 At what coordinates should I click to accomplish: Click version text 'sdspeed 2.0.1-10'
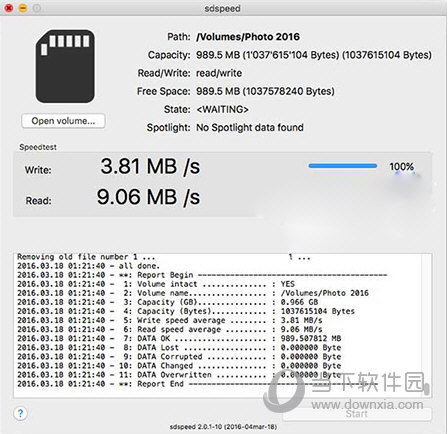coord(223,427)
